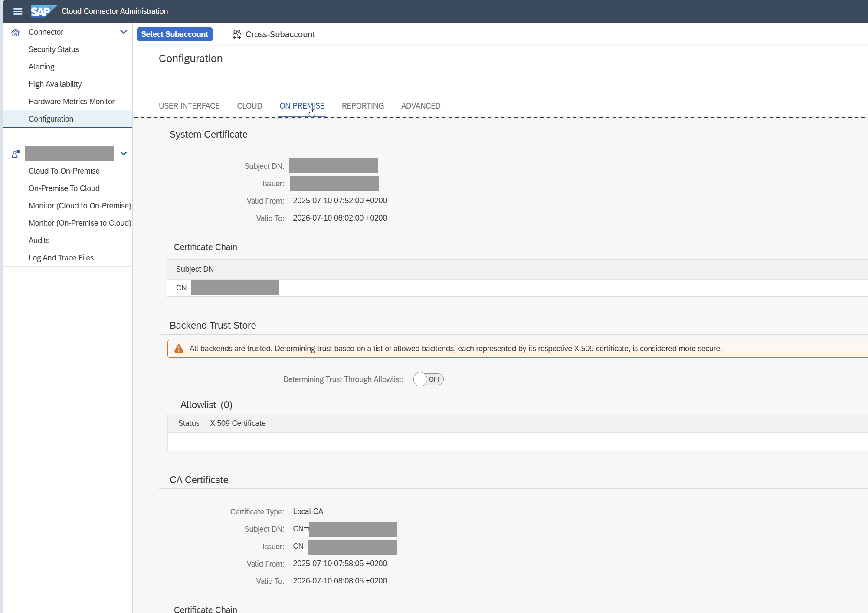Screen dimensions: 868x613
Task: Open Monitor (Cloud to On-Premise)
Action: [80, 206]
